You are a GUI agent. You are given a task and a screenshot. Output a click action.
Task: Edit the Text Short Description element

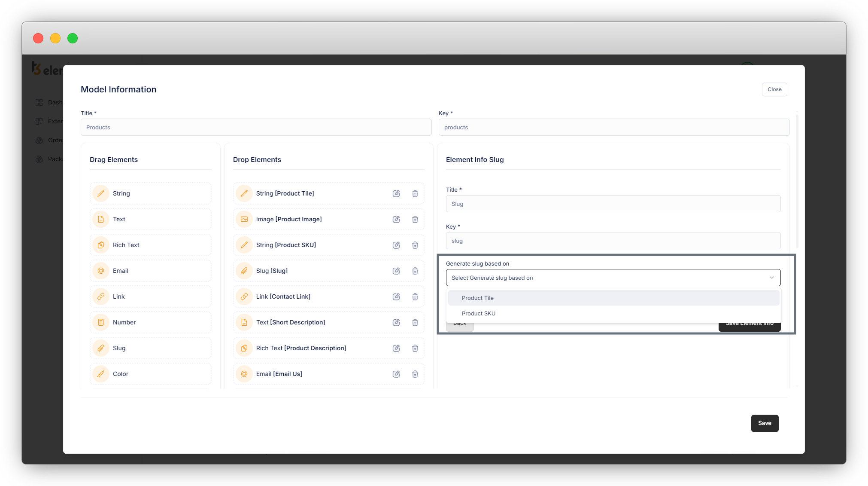[x=396, y=322]
